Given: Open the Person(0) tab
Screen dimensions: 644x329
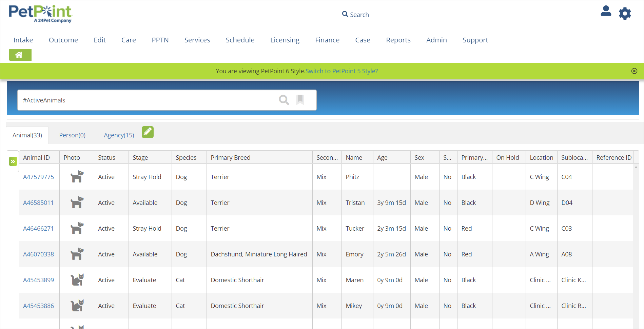Looking at the screenshot, I should click(72, 135).
